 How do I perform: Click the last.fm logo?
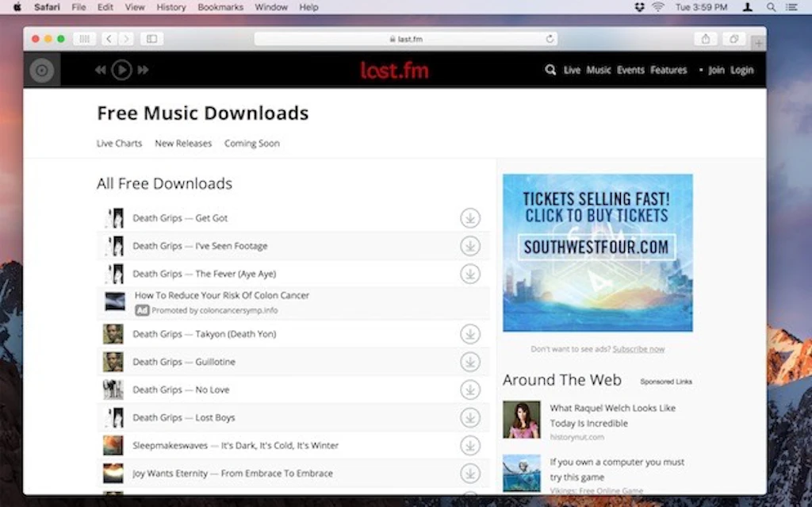point(395,70)
